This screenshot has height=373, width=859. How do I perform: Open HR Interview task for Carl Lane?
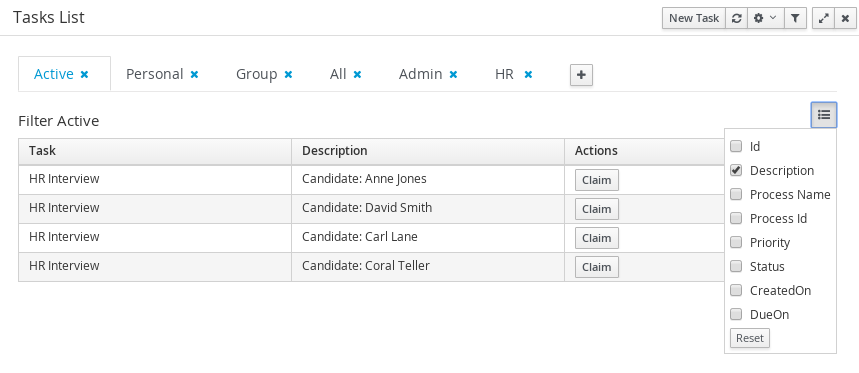64,237
